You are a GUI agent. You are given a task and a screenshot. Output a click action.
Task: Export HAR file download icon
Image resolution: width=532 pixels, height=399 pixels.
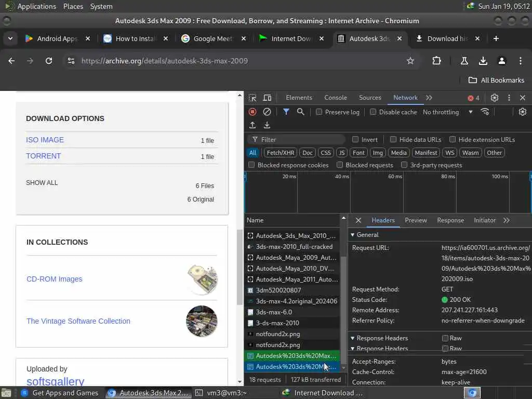pyautogui.click(x=267, y=125)
